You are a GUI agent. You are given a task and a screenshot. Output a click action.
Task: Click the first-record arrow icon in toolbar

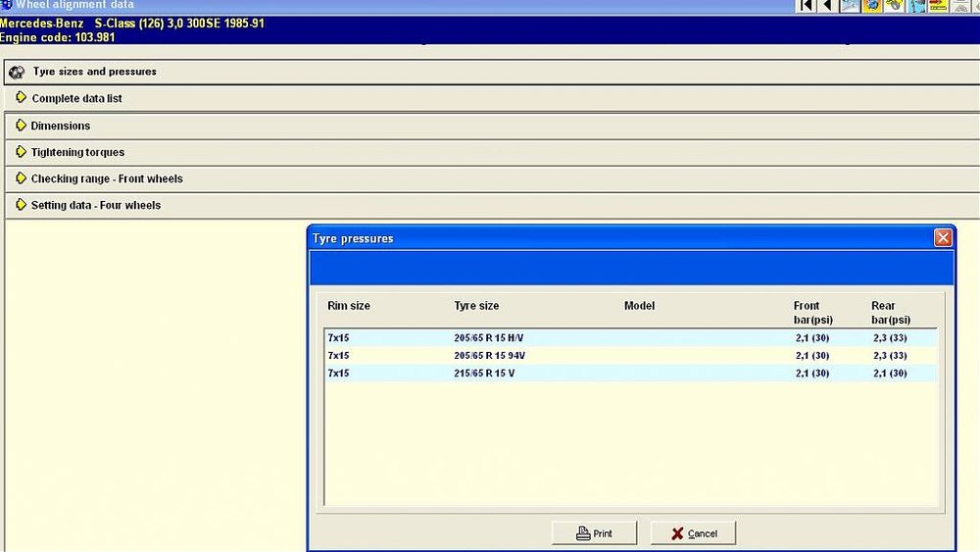(806, 6)
